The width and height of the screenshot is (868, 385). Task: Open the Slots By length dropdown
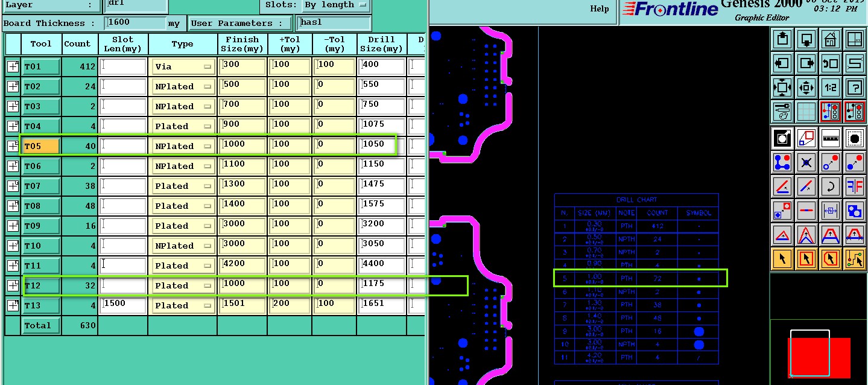(x=335, y=5)
